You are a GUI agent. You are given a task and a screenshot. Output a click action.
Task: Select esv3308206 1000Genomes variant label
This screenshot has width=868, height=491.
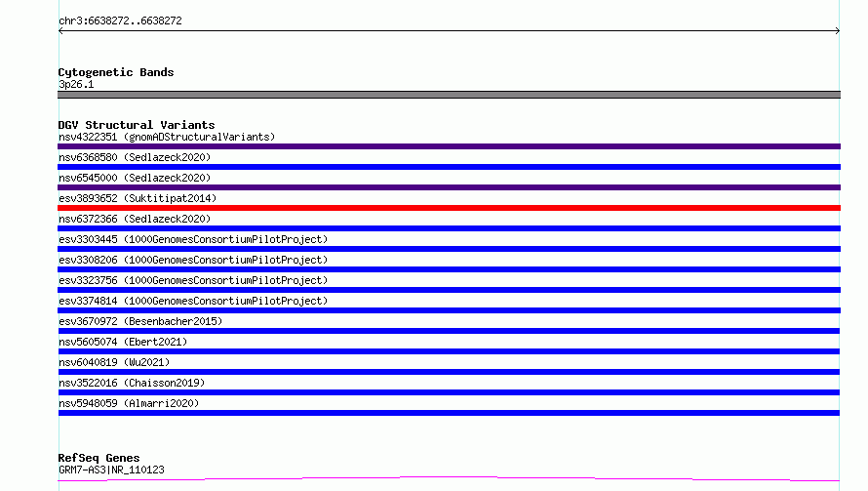[193, 260]
